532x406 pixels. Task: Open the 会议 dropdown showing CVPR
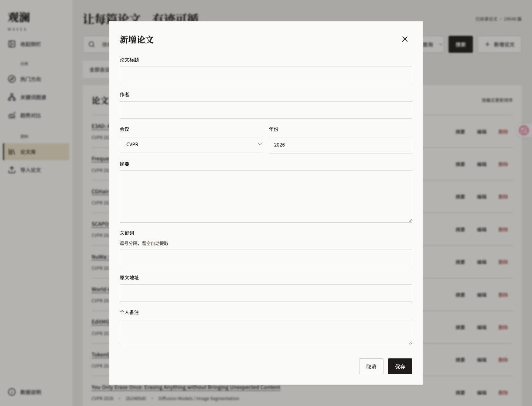(x=191, y=144)
